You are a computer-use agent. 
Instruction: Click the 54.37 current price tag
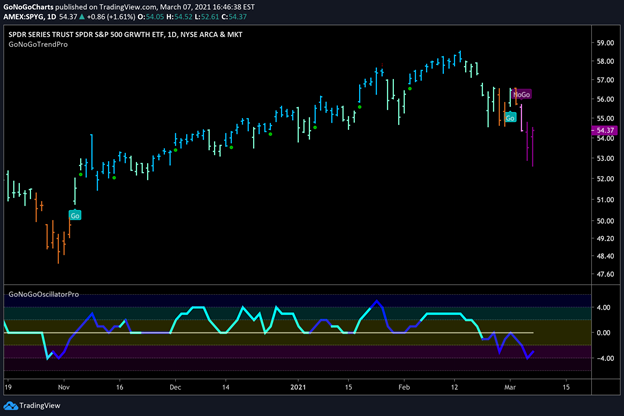605,130
